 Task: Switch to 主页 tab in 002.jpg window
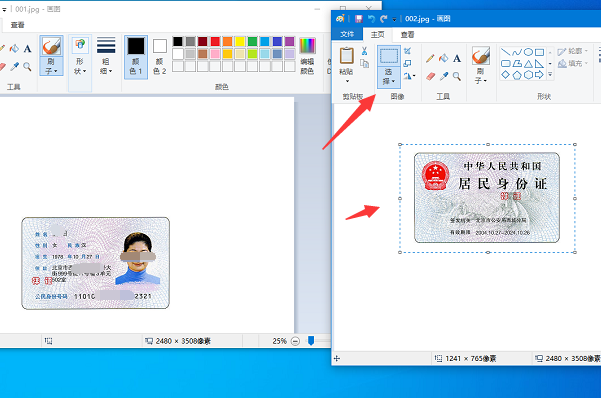[378, 34]
